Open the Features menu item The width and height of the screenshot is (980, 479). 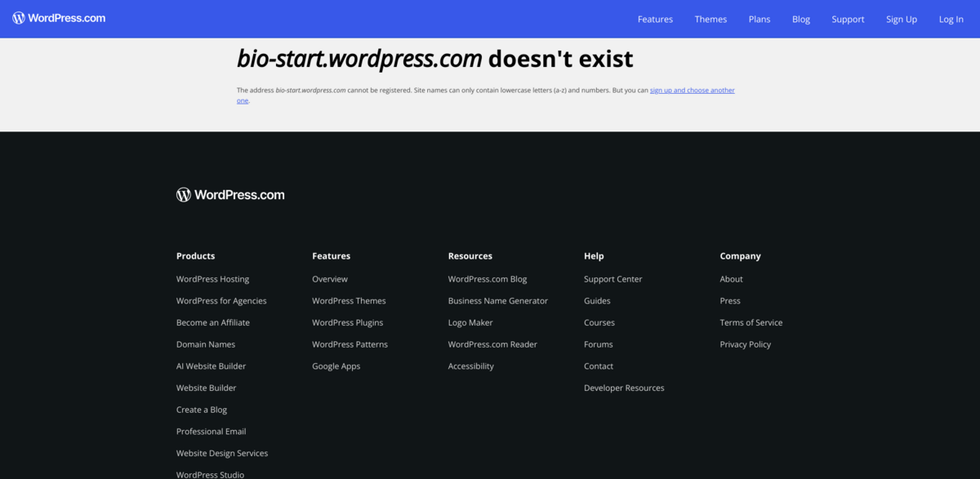pos(655,19)
